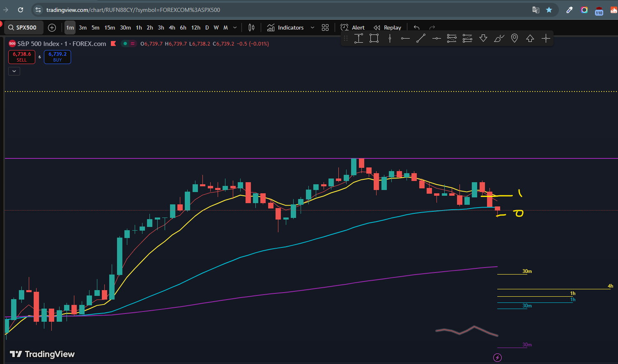The width and height of the screenshot is (618, 364).
Task: Select the 4h interval in top toolbar
Action: 172,27
